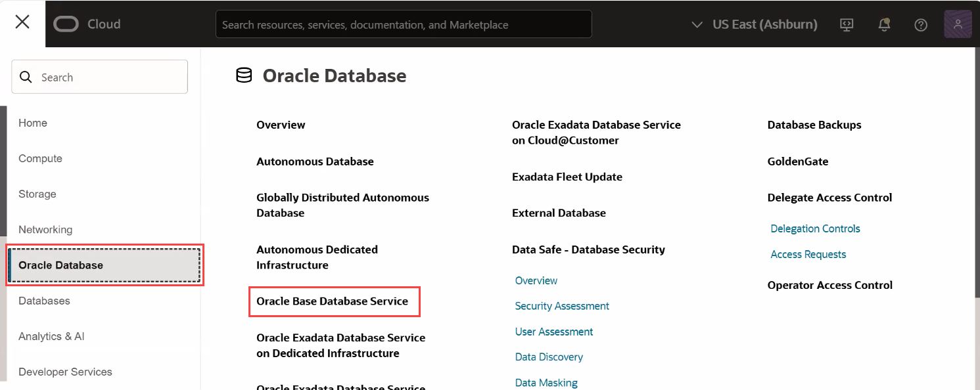The image size is (980, 390).
Task: Open the user profile avatar menu
Action: point(958,24)
